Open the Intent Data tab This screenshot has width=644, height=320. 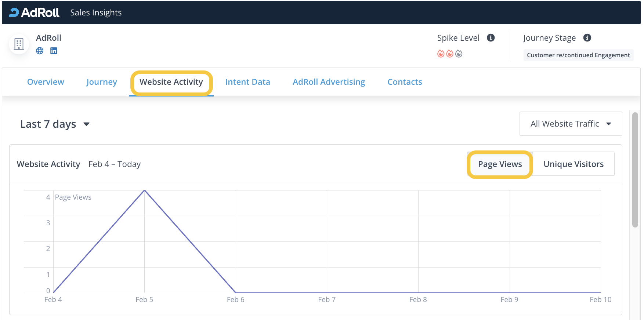coord(247,82)
